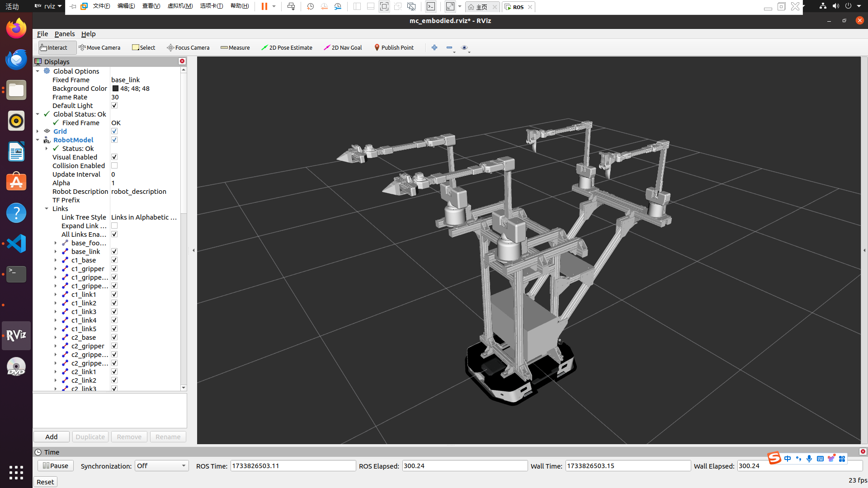Open the Files app in the dock
The image size is (868, 488).
[16, 90]
